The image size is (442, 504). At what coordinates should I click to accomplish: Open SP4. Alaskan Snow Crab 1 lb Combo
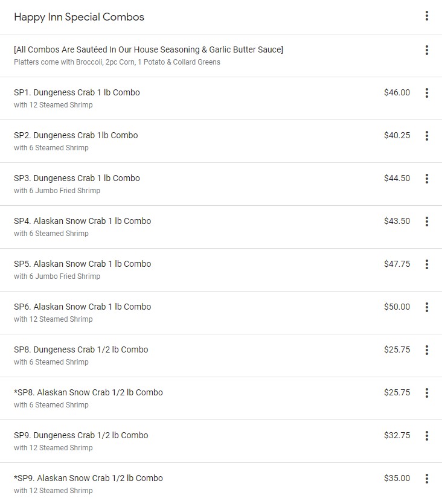(82, 221)
